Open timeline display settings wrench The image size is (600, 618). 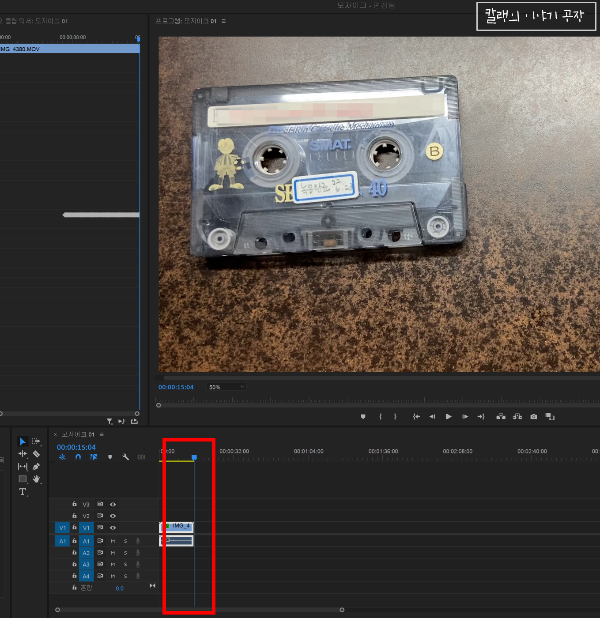pos(125,457)
